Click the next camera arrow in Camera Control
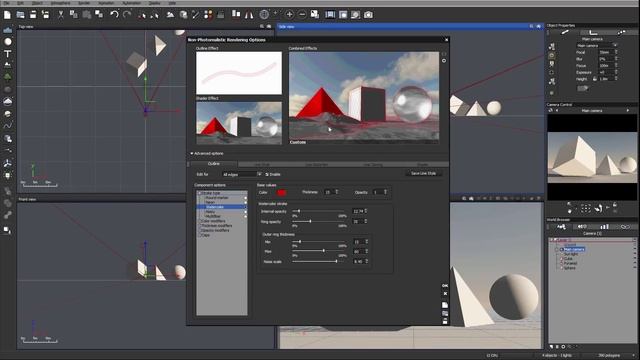 click(628, 110)
